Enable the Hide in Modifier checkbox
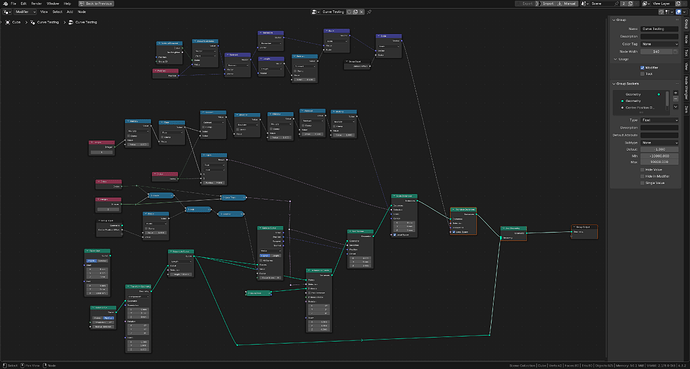690x369 pixels. tap(642, 176)
